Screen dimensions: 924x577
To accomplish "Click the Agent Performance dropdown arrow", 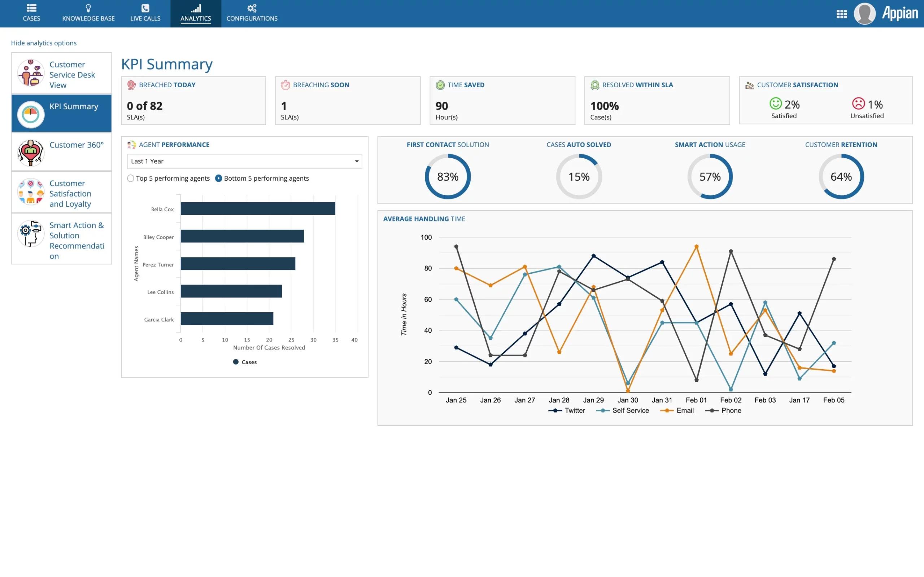I will pyautogui.click(x=357, y=162).
